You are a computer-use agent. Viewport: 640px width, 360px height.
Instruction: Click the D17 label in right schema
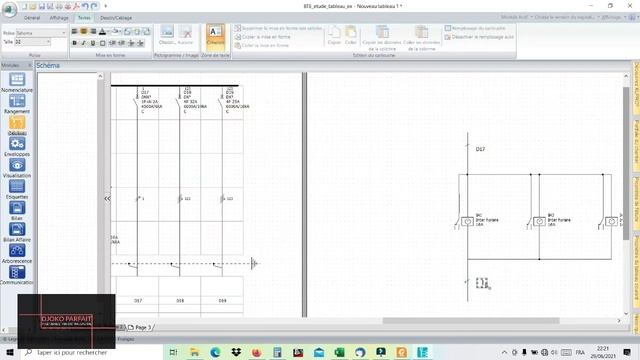[x=480, y=149]
